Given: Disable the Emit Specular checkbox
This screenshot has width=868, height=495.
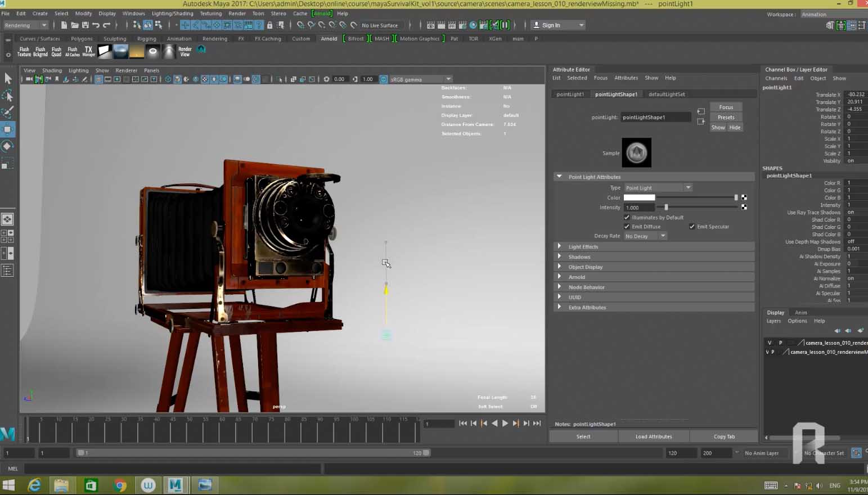Looking at the screenshot, I should [x=692, y=227].
